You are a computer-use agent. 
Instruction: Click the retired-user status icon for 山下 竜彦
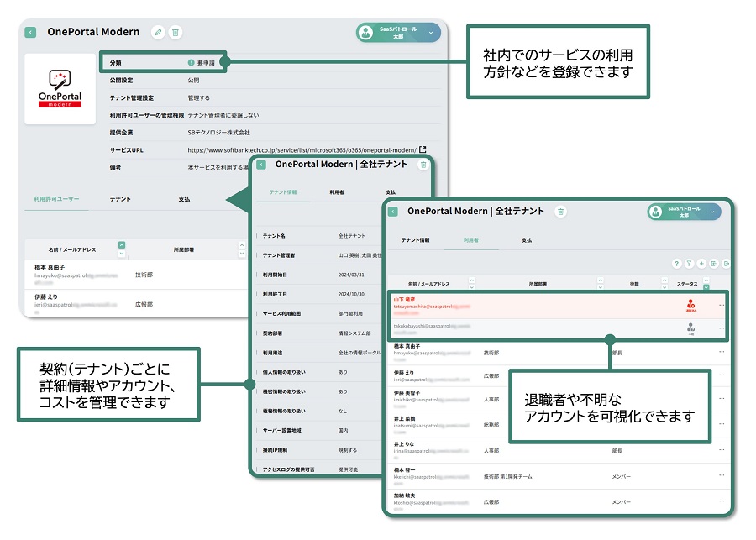690,306
